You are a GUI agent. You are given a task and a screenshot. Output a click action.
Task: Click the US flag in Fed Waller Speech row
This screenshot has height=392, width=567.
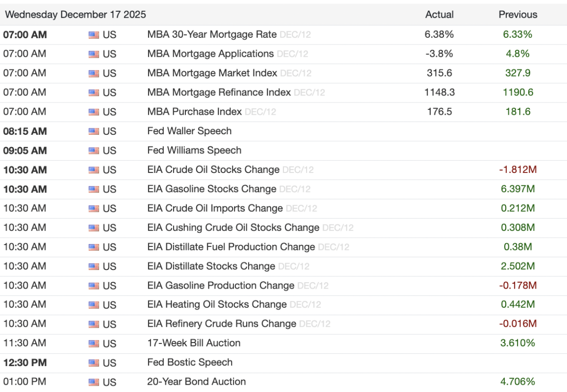(x=94, y=131)
